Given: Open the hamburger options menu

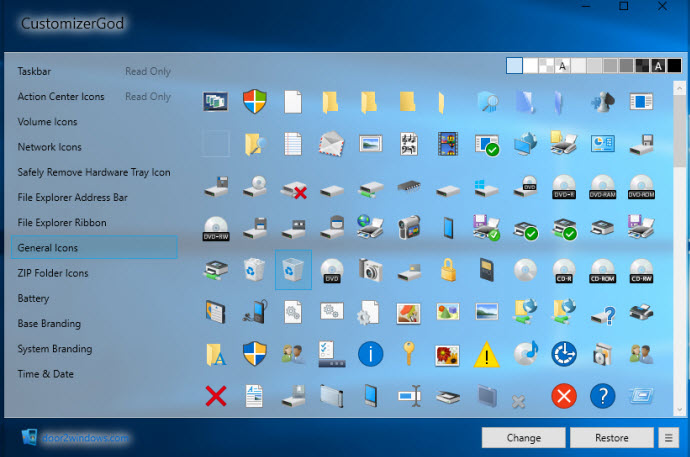Looking at the screenshot, I should pos(669,438).
